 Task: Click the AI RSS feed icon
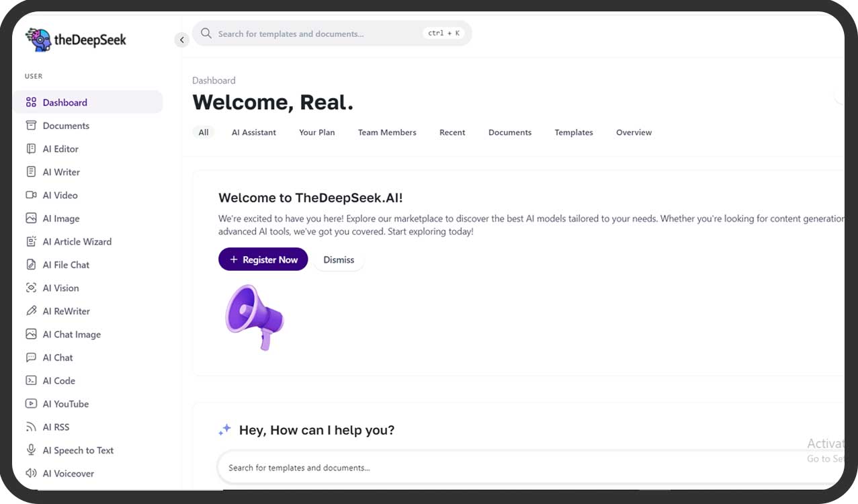(x=31, y=427)
